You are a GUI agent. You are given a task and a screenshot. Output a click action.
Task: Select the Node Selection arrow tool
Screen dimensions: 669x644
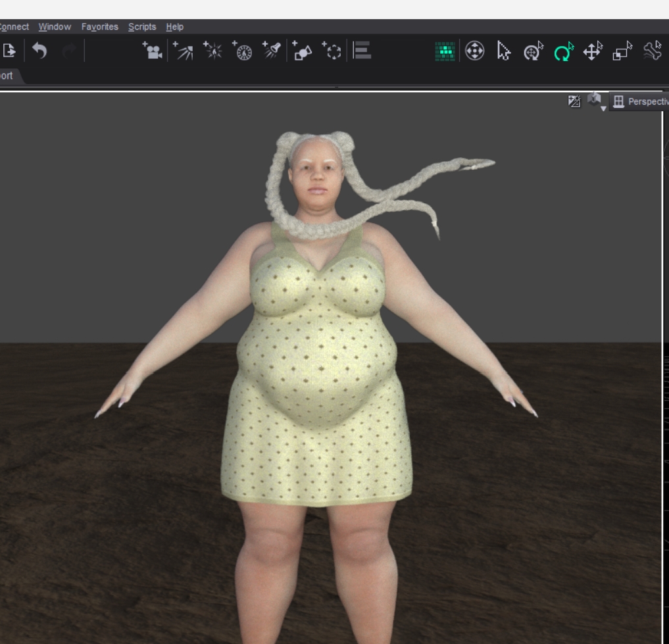[504, 51]
